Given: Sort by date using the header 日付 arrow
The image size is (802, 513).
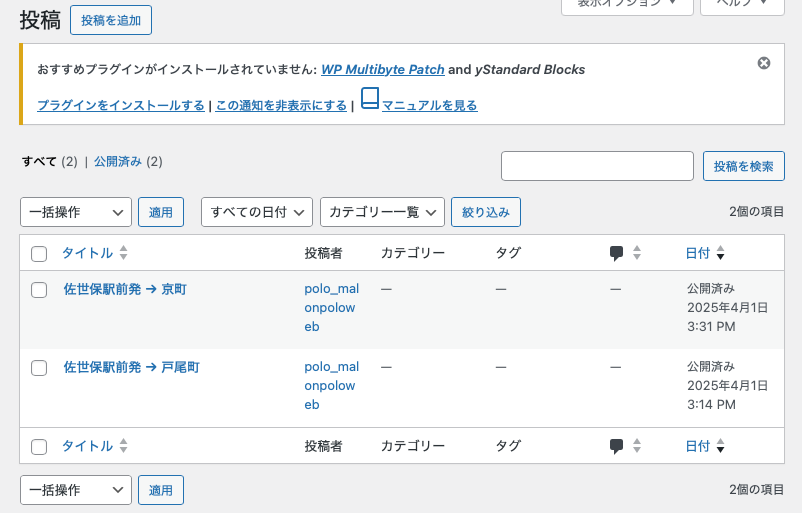Looking at the screenshot, I should pyautogui.click(x=720, y=254).
